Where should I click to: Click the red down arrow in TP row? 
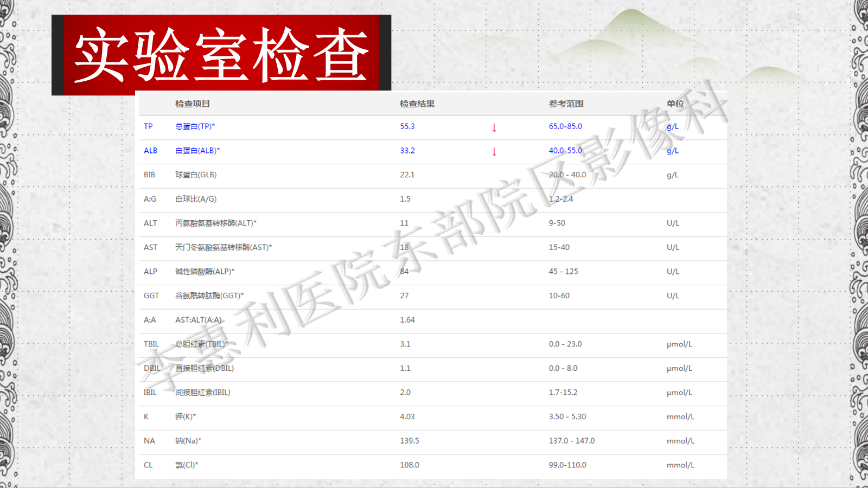494,127
